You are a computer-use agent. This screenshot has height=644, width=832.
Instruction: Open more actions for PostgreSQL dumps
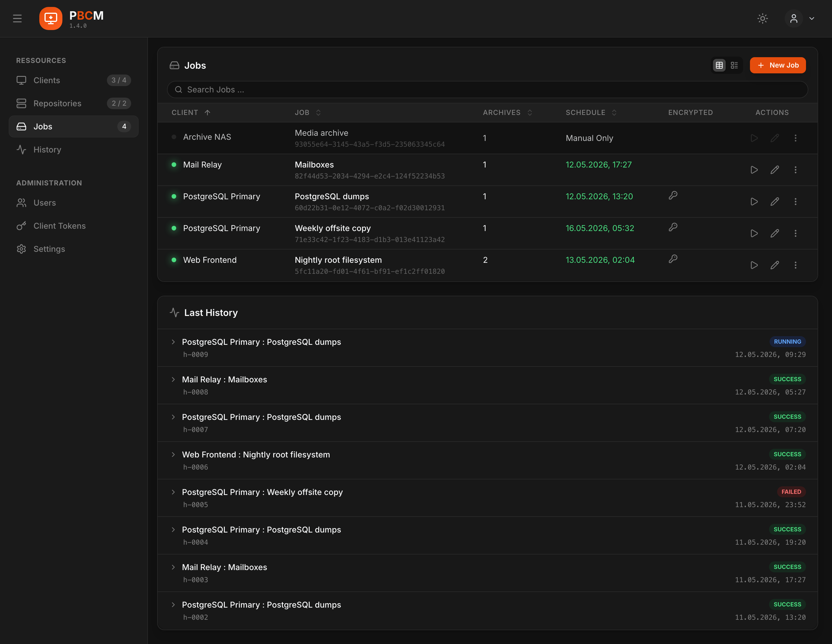(795, 202)
